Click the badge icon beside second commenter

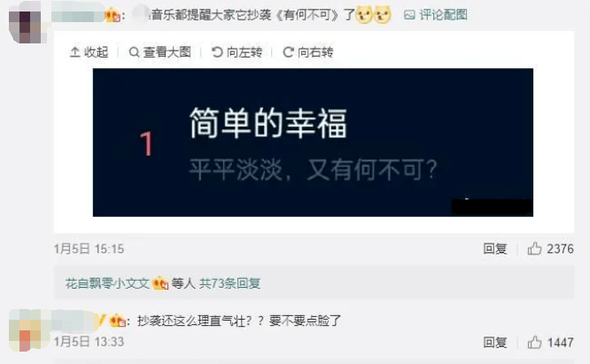[118, 321]
